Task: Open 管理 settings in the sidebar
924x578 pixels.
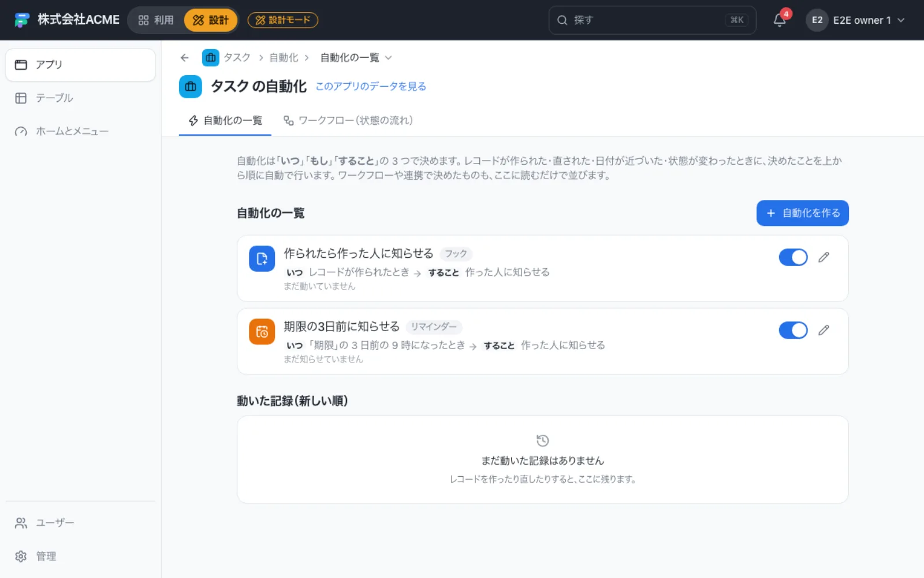Action: click(x=80, y=557)
